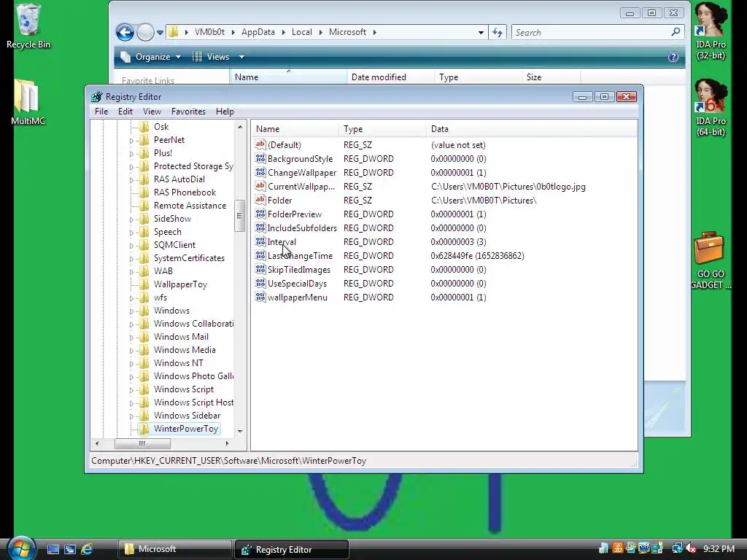Sort by Name column in Registry Editor

(295, 129)
